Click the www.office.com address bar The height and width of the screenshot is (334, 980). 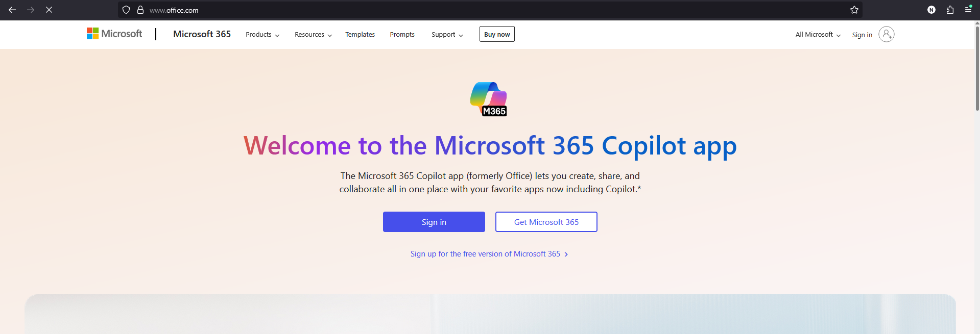pyautogui.click(x=490, y=10)
